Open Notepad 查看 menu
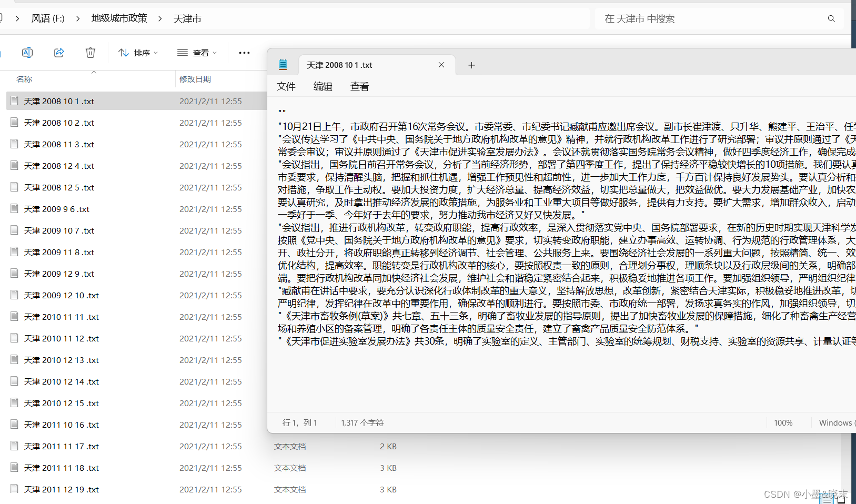Screen dimensions: 856x504 click(x=360, y=86)
